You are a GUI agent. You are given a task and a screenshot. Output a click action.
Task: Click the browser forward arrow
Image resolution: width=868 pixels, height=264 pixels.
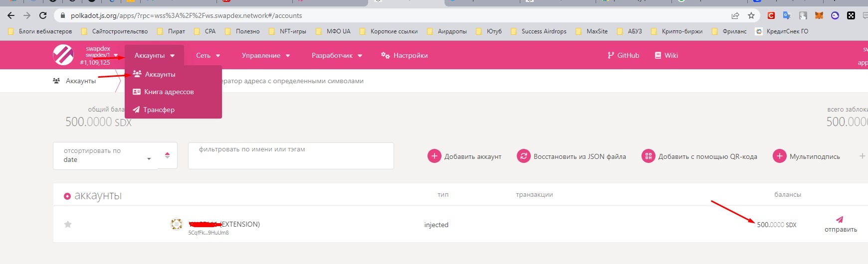(27, 15)
